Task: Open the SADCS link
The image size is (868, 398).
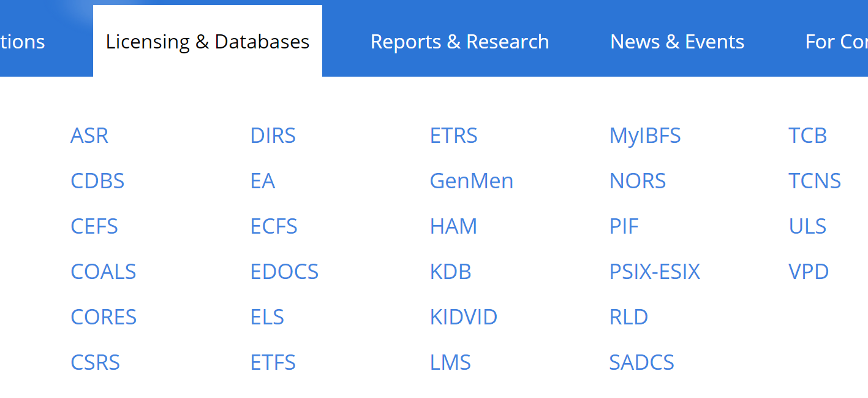Action: point(641,362)
